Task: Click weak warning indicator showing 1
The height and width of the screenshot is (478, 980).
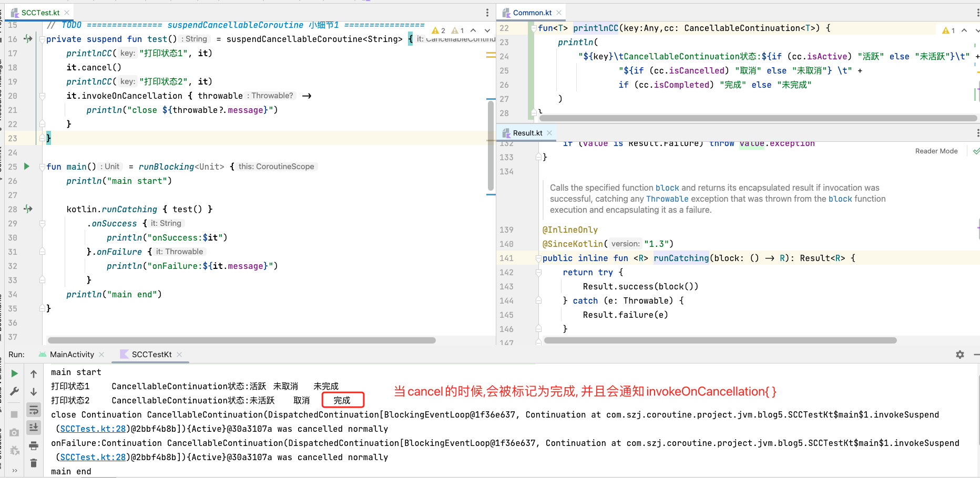Action: (458, 30)
